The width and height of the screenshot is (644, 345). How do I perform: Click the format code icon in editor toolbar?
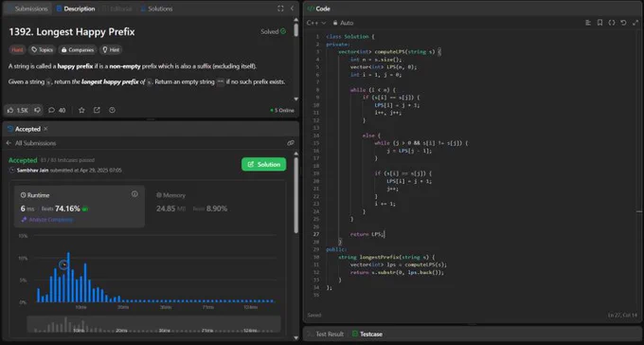click(588, 23)
